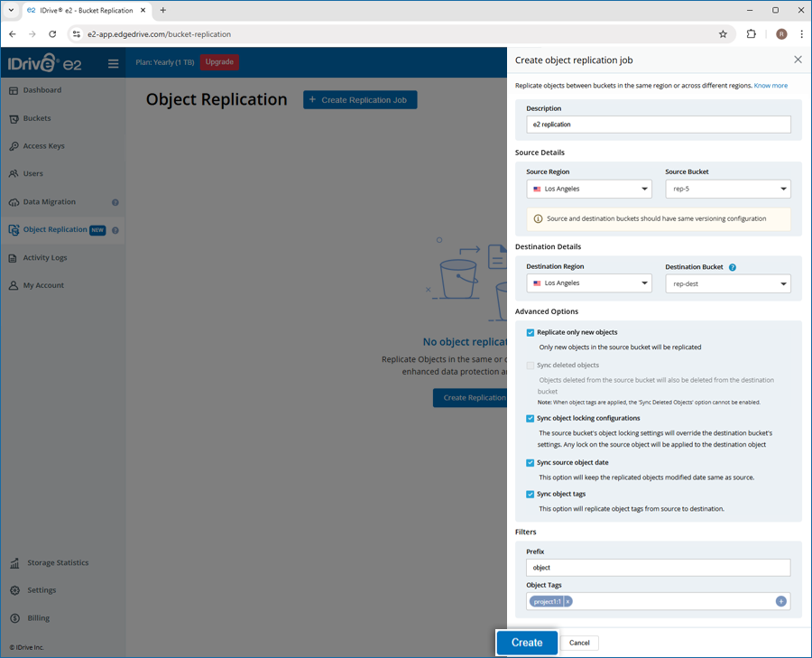Image resolution: width=812 pixels, height=658 pixels.
Task: Go back in browser
Action: coord(13,34)
